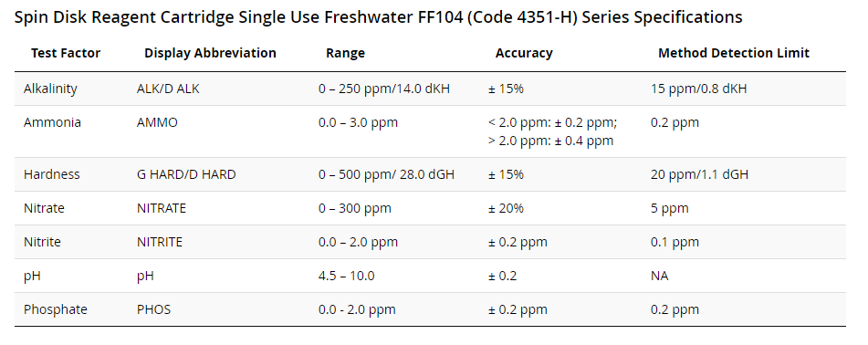Select the ALK/D ALK abbreviation cell

(168, 89)
